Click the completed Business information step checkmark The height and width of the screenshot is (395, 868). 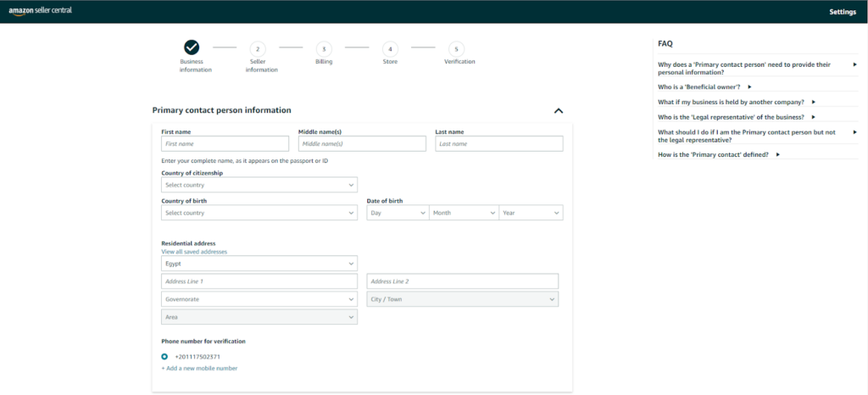pos(192,47)
